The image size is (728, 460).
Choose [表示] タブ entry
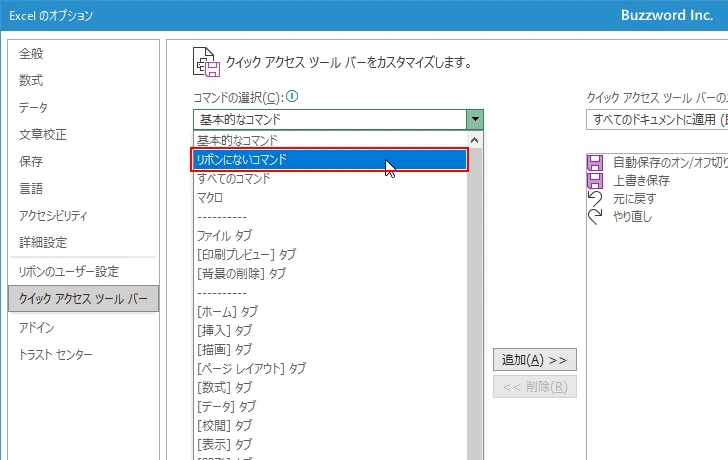330,445
